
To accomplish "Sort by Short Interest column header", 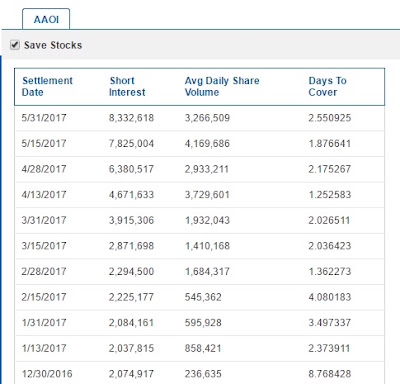I will tap(127, 86).
